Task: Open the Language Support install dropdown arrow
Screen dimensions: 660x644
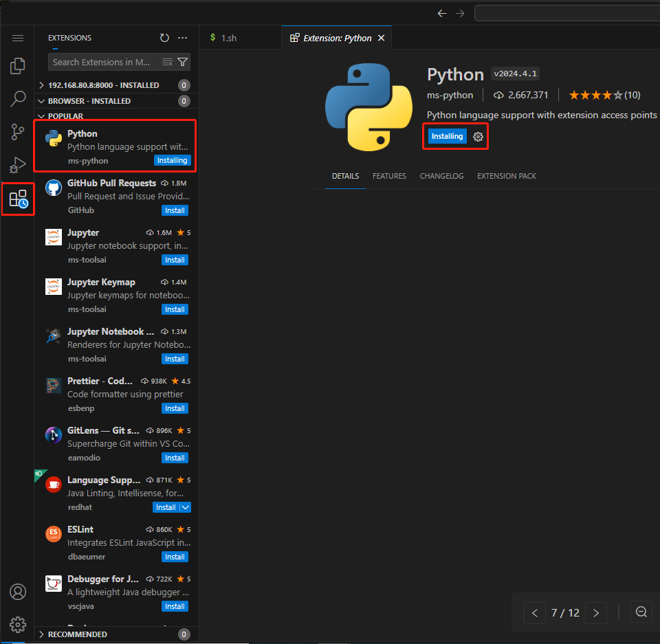Action: point(185,507)
